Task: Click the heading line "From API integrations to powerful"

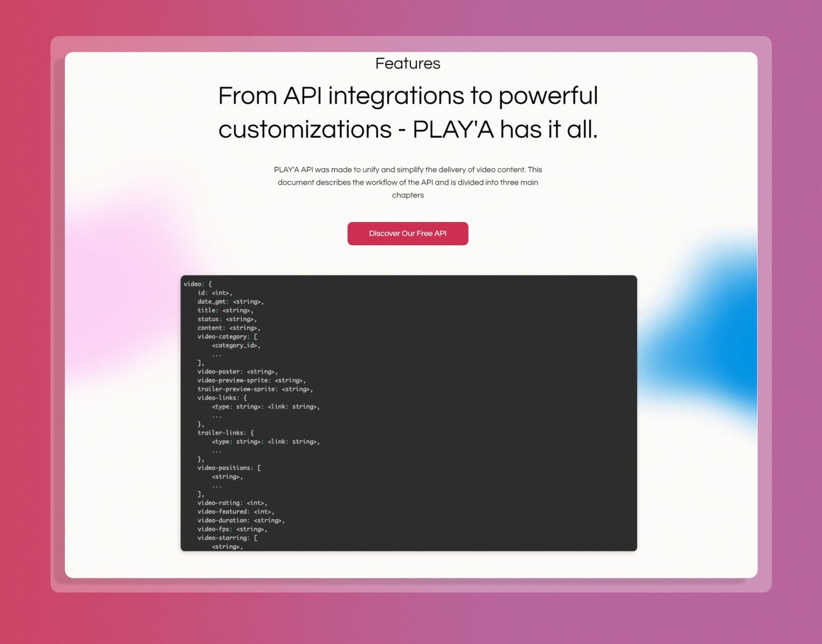Action: point(408,96)
